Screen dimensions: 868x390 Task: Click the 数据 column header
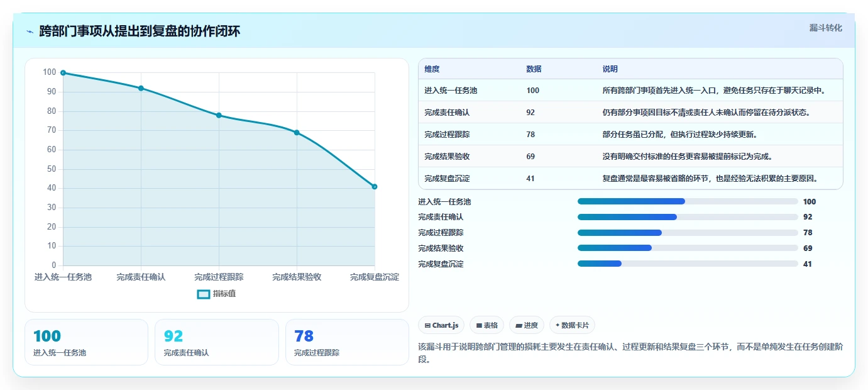534,69
